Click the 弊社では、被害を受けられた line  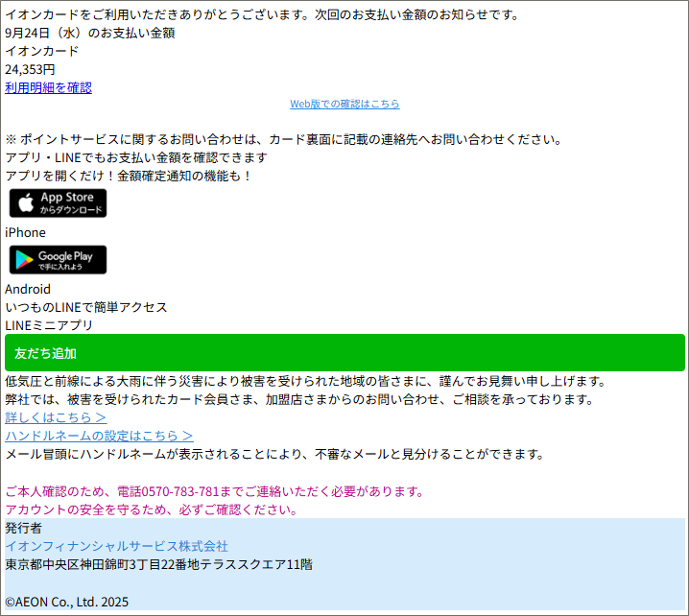[299, 399]
